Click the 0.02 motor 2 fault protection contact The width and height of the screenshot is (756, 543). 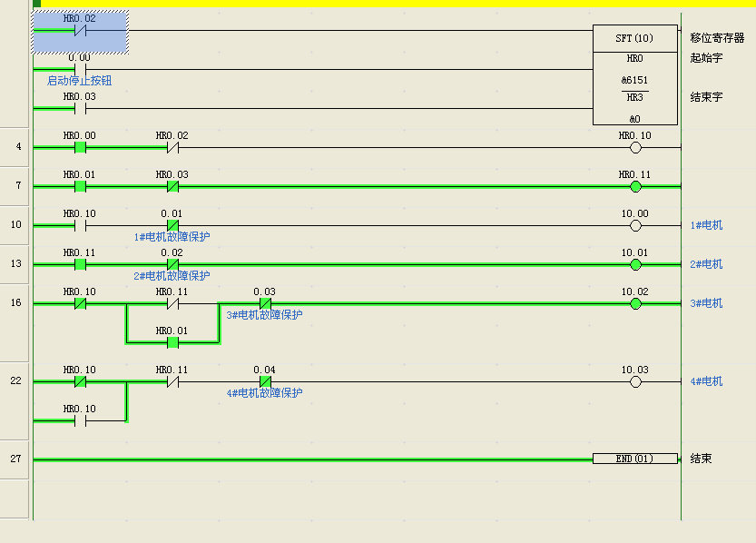pos(172,265)
